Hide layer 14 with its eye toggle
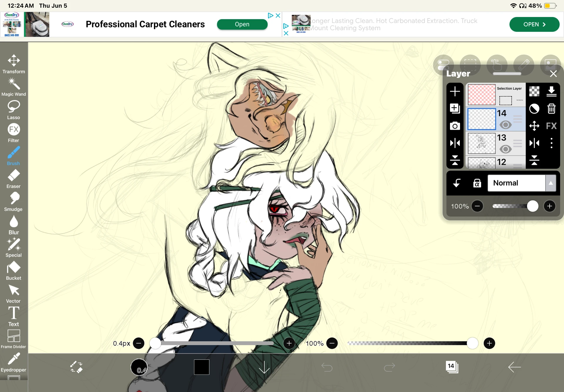 tap(506, 125)
